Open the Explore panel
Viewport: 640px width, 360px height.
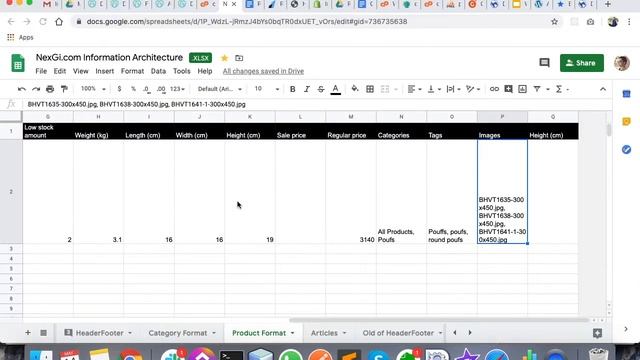(597, 333)
